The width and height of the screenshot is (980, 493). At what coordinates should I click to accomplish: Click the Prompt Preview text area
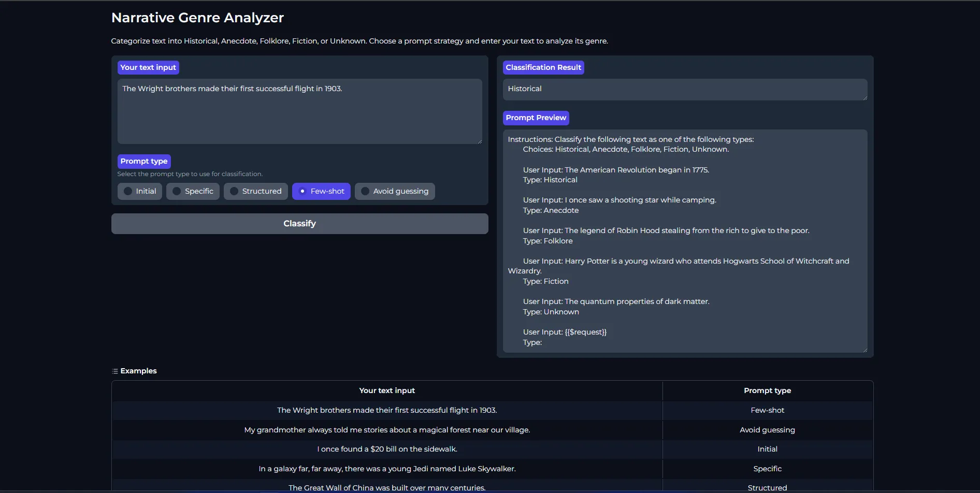coord(684,240)
